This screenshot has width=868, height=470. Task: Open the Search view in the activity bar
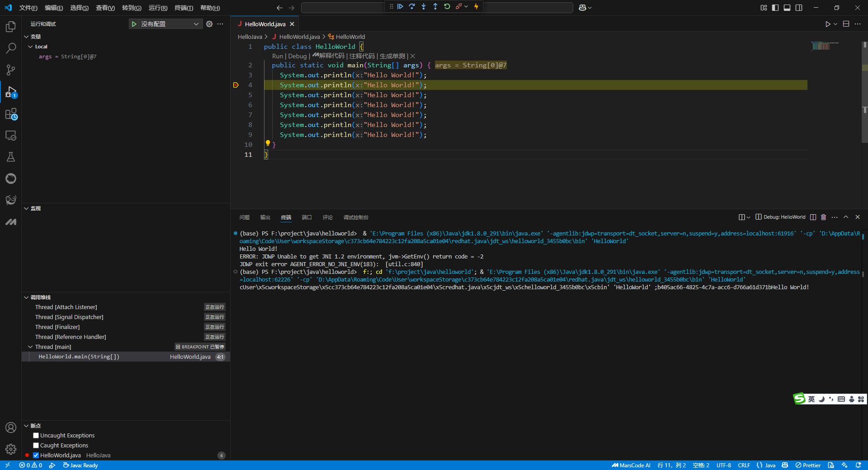click(x=10, y=48)
